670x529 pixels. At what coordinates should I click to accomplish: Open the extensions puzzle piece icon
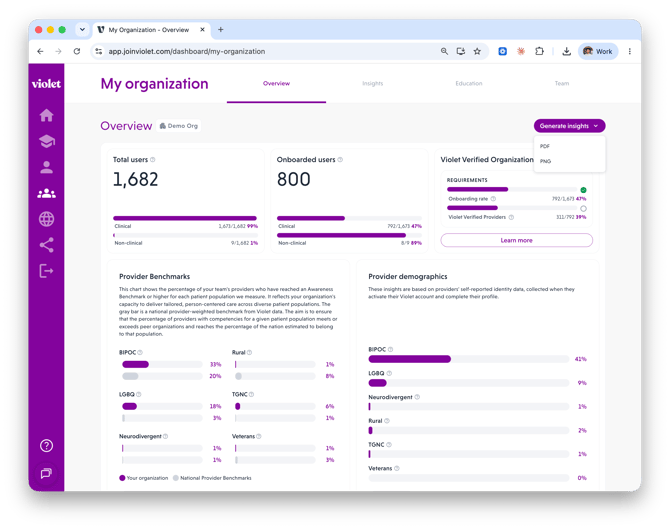[x=539, y=51]
